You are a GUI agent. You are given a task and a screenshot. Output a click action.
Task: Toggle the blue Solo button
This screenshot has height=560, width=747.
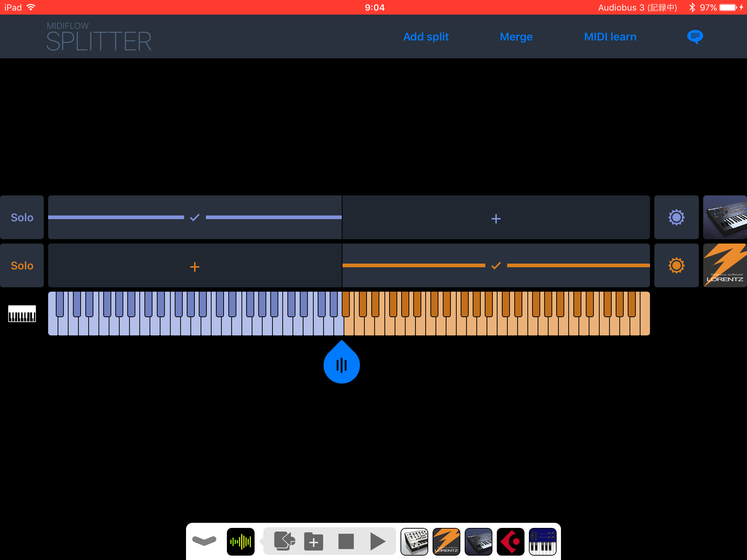point(22,218)
